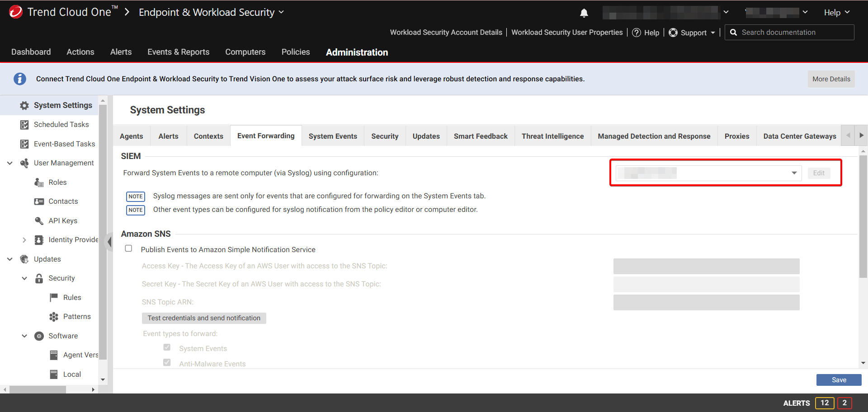Switch to the Proxies tab

[737, 136]
